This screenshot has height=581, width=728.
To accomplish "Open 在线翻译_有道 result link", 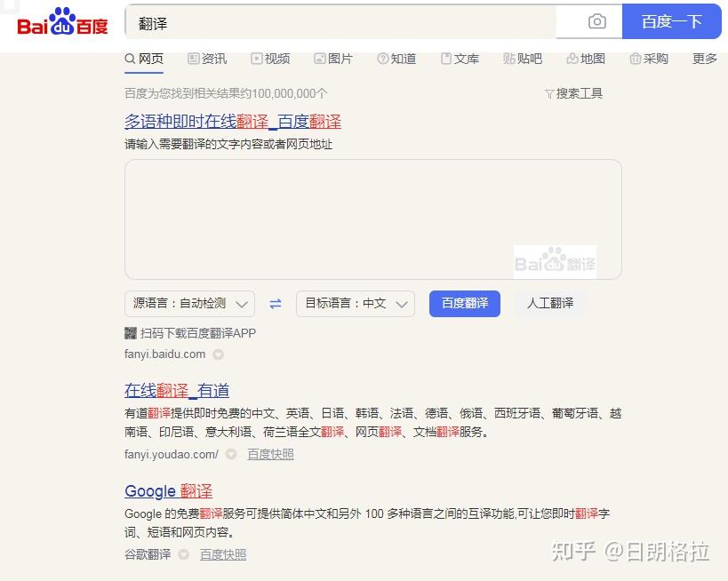I will 177,391.
